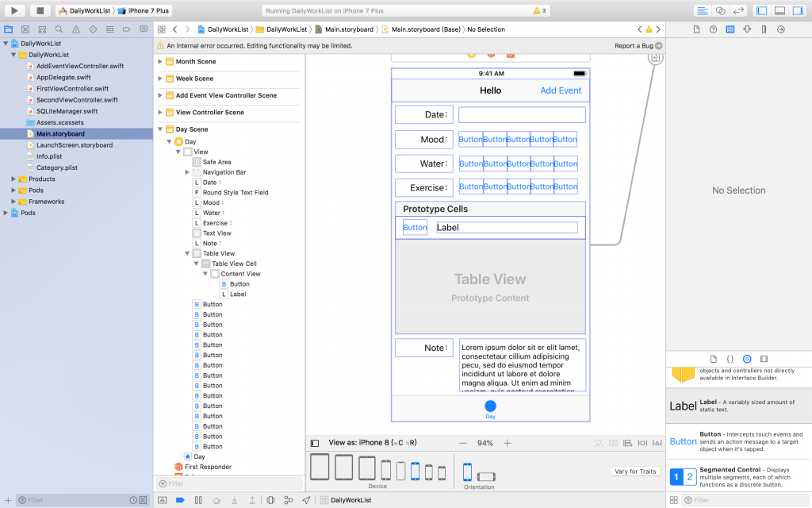Select the Note text view on canvas

(x=522, y=365)
